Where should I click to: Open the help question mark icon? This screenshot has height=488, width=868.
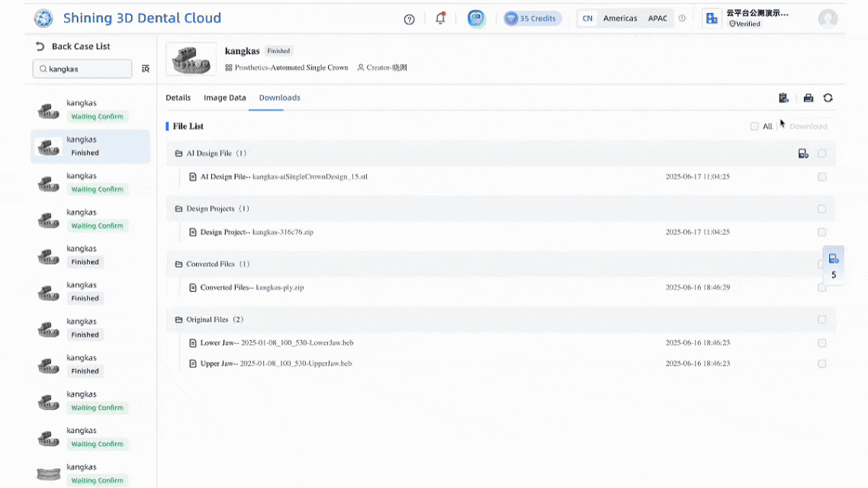[x=409, y=19]
